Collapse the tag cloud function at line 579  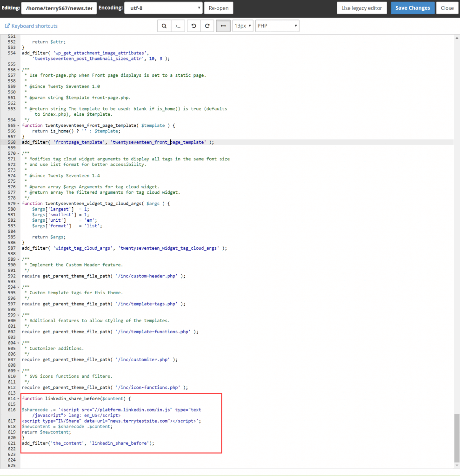click(18, 204)
